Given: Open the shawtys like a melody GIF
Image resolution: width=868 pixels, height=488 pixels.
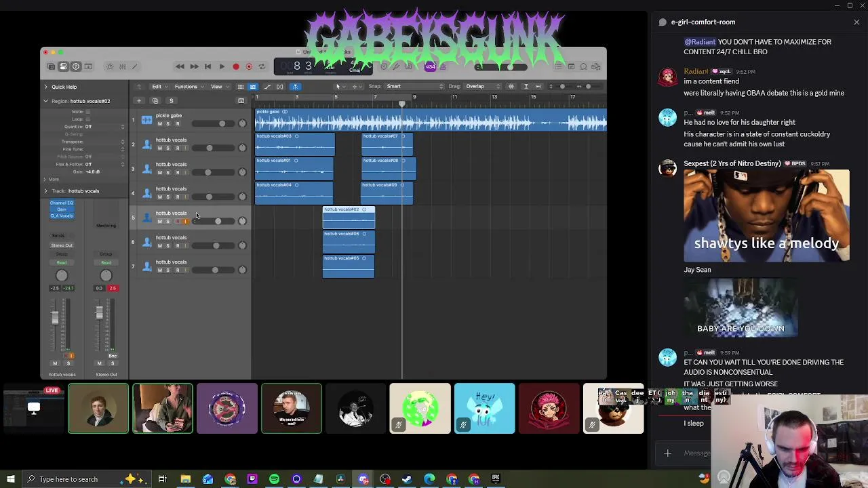Looking at the screenshot, I should click(766, 216).
